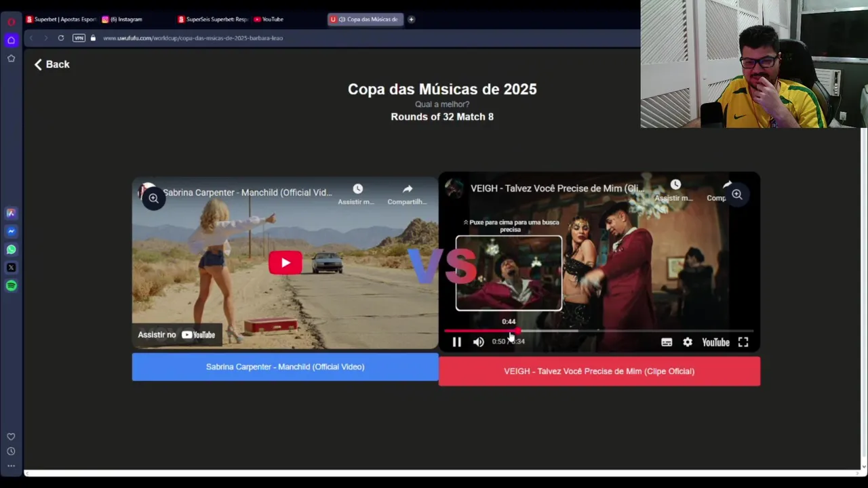
Task: Go Back to previous page
Action: 52,64
